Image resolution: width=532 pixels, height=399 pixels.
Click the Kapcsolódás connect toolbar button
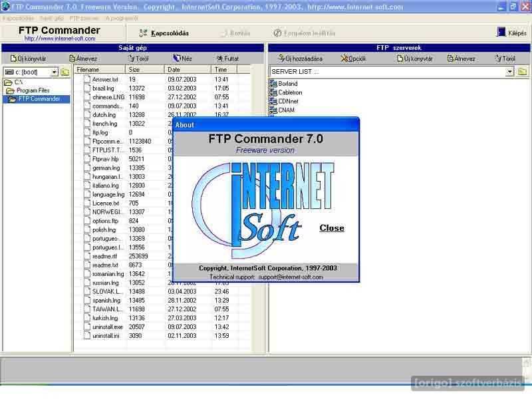tap(164, 33)
